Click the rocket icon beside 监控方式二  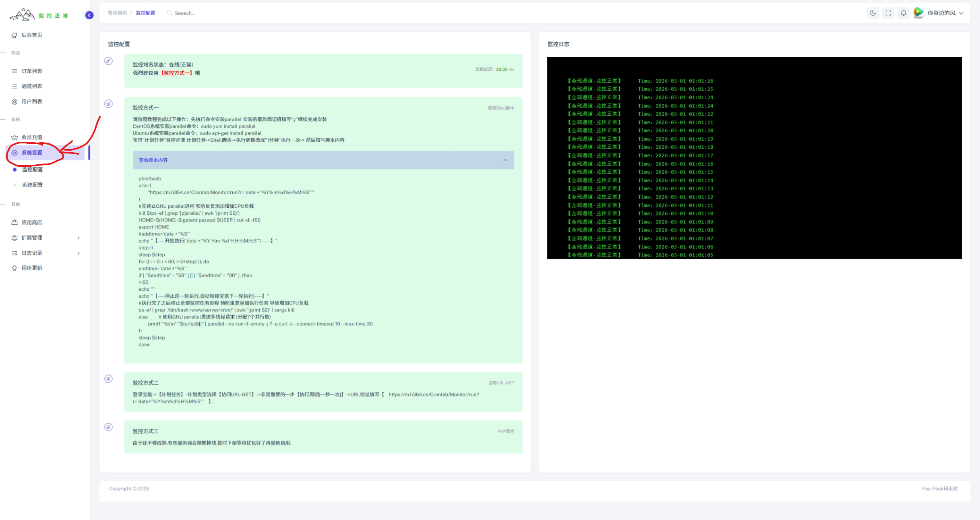(x=108, y=379)
